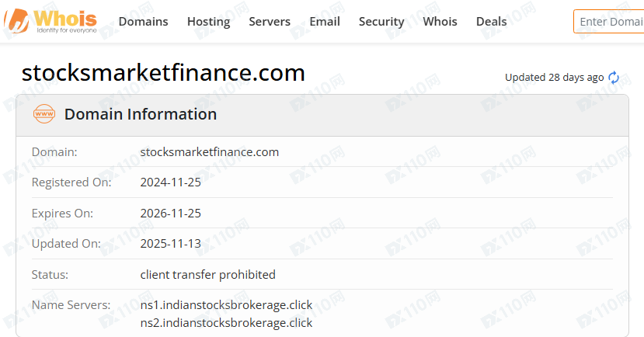The image size is (644, 337).
Task: Click the updated date 2025-11-13
Action: point(170,244)
